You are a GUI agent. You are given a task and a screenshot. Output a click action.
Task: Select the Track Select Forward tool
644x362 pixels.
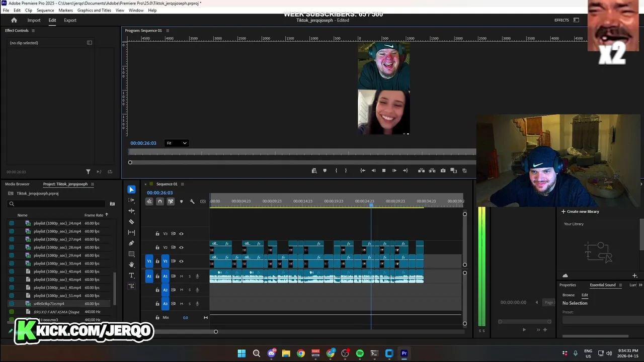(131, 200)
